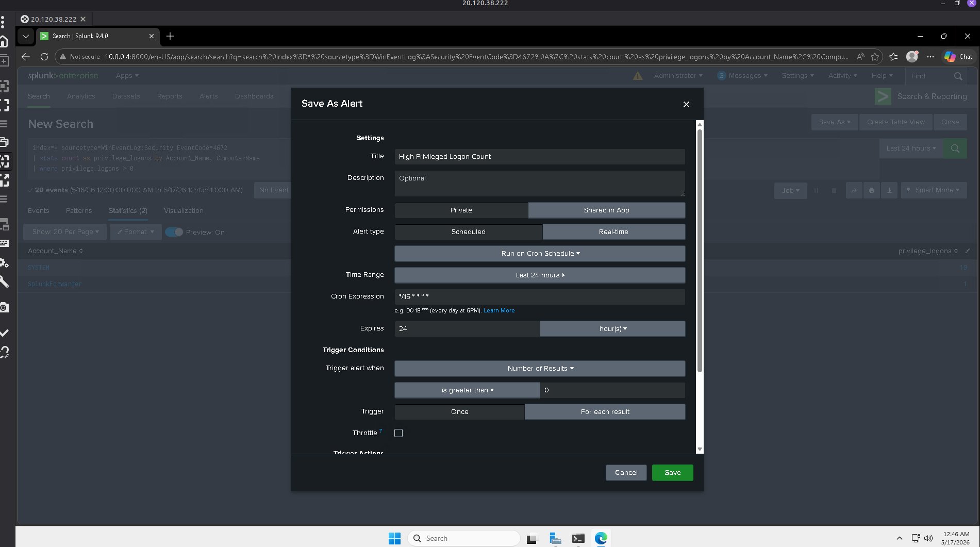The height and width of the screenshot is (547, 980).
Task: Set Trigger to Once
Action: [x=459, y=412]
